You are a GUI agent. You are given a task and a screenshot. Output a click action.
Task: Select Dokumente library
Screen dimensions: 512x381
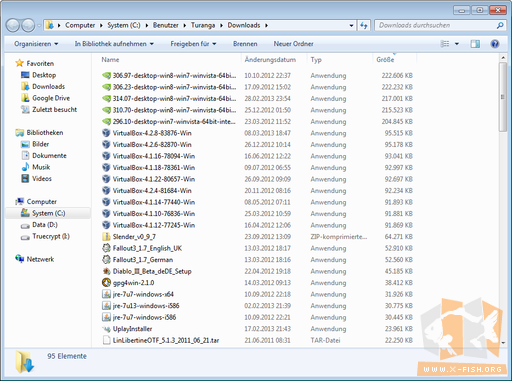(49, 156)
